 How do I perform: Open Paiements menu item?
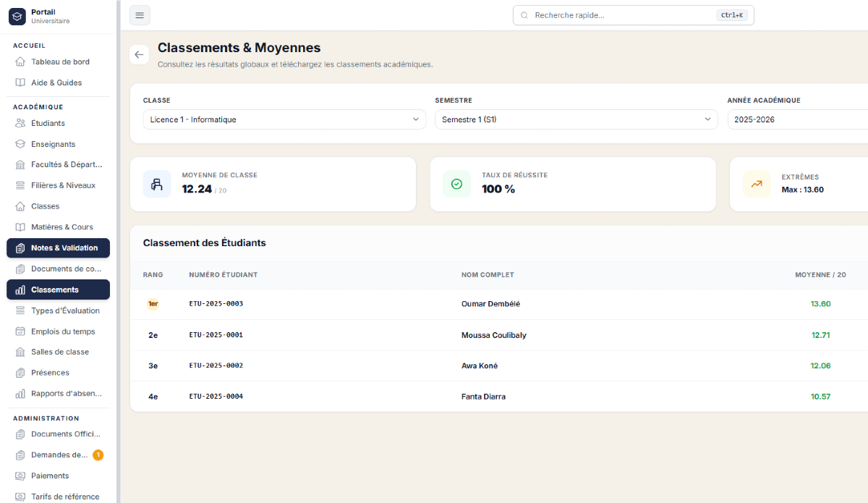click(x=58, y=475)
